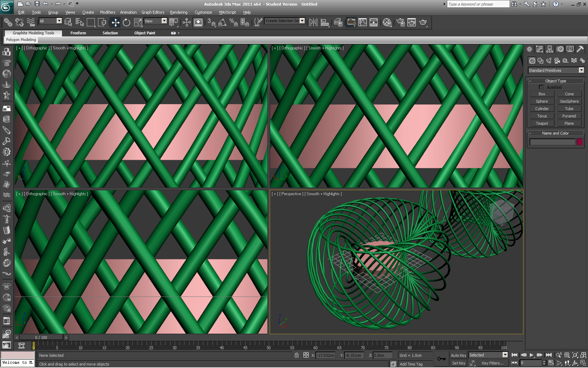Create a Teapot primitive
Viewport: 588px width, 368px height.
point(542,123)
